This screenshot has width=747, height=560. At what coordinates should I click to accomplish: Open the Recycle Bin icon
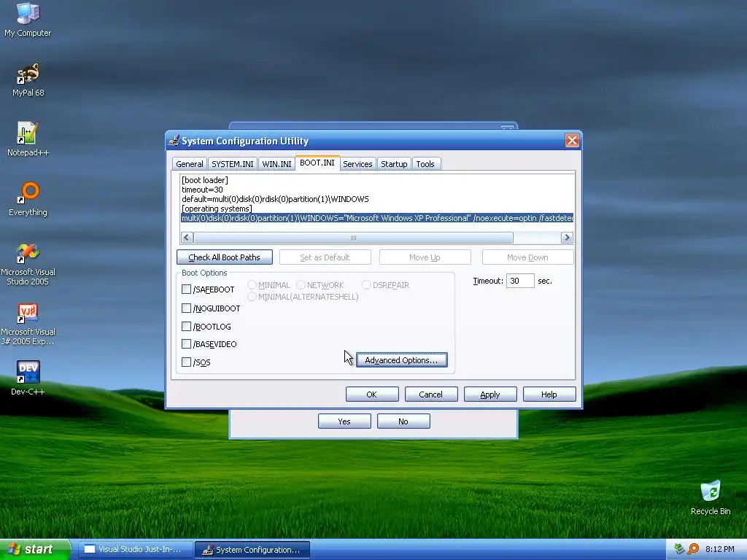pos(711,497)
